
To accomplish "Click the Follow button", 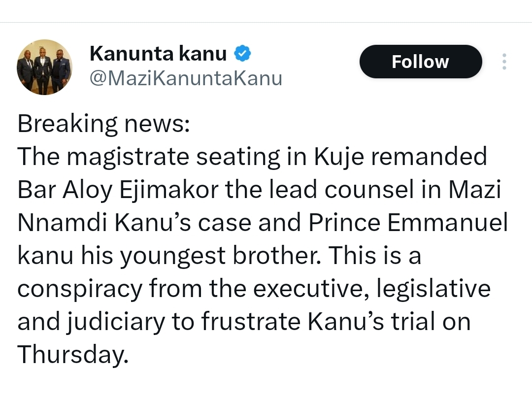I will tap(420, 62).
